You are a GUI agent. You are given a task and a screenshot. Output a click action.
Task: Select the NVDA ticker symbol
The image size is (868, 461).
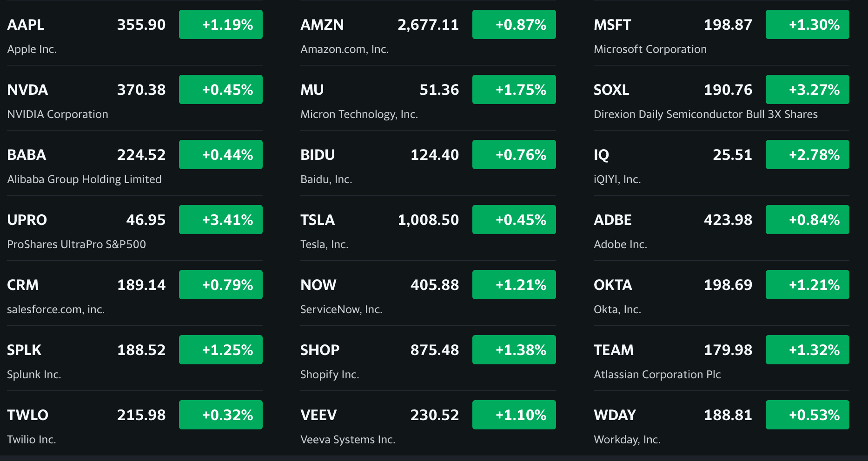pos(27,90)
